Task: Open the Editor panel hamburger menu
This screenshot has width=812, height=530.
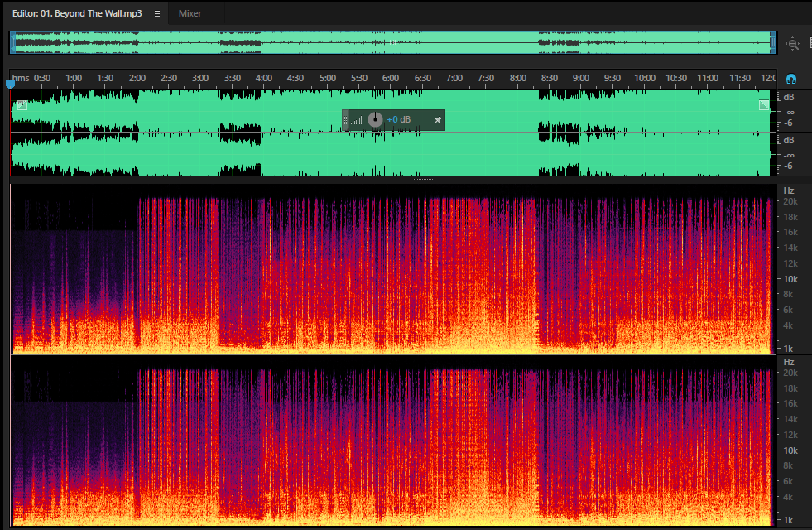Action: [x=157, y=13]
